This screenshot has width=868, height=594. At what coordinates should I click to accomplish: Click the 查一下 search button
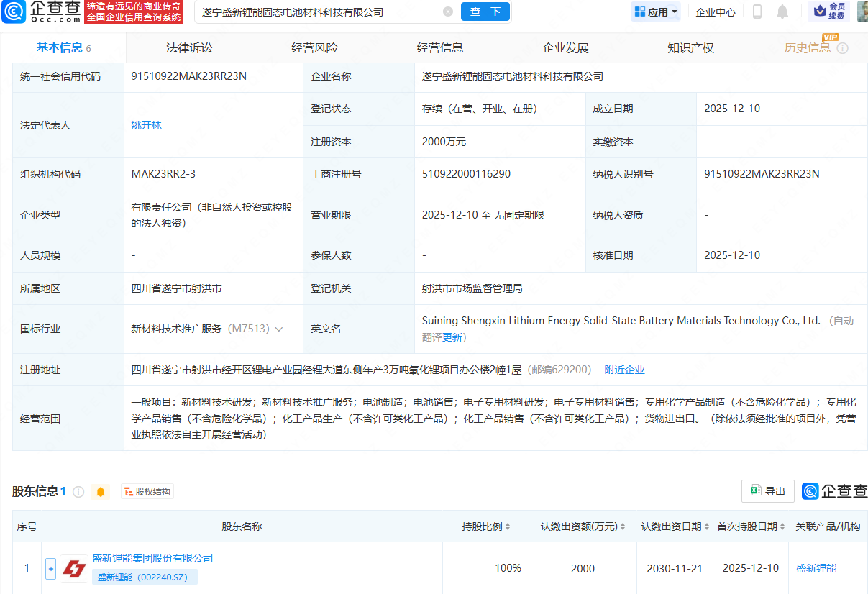[485, 12]
